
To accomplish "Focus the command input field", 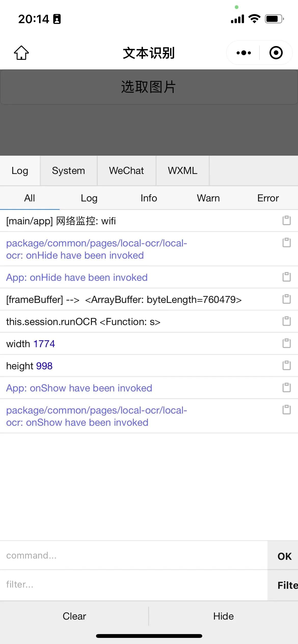I will [132, 555].
